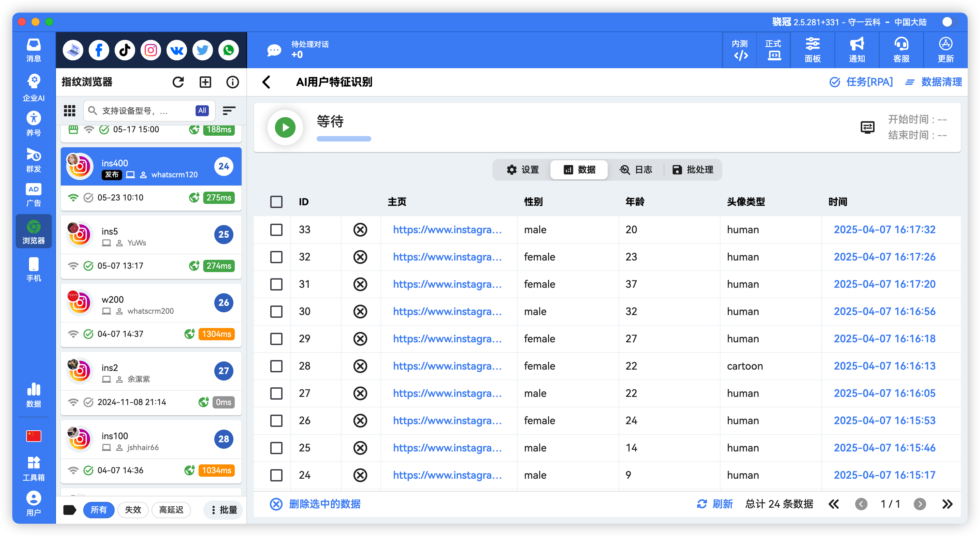Open the 通知 notifications panel
Screen dimensions: 980x536
856,50
